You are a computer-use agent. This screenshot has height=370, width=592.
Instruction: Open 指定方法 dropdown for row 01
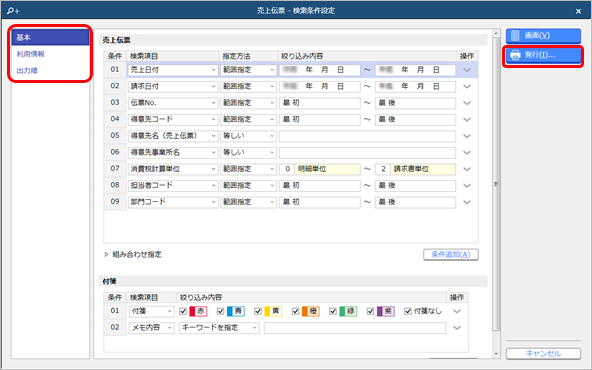[248, 70]
